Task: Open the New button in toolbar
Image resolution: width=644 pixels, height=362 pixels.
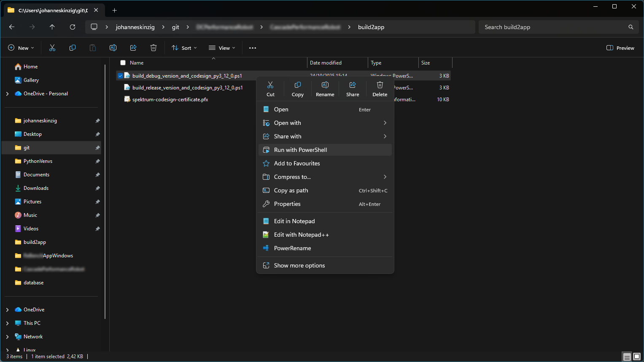Action: [21, 48]
